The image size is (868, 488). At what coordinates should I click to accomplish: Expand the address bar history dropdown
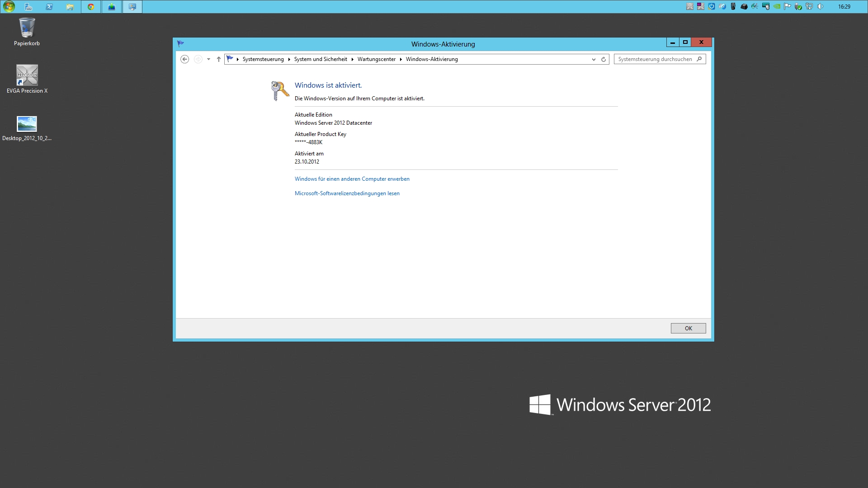(594, 59)
